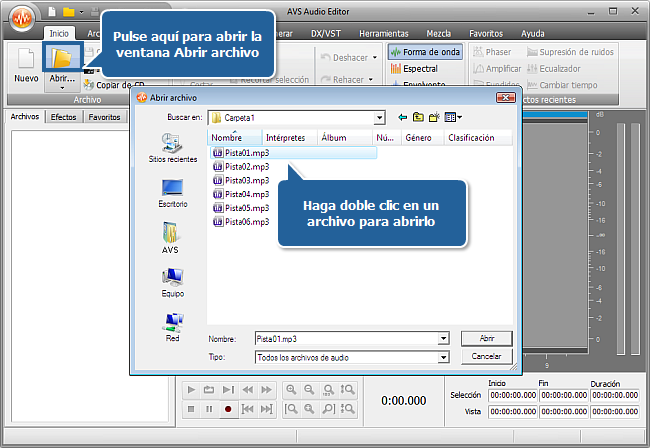Screen dimensions: 650x448
Task: Switch to Espectral view mode
Action: point(419,69)
